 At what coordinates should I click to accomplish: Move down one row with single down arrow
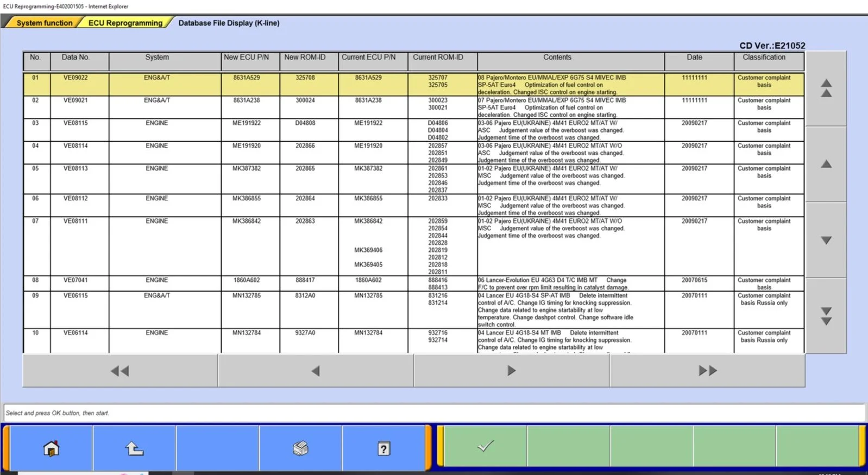[x=826, y=240]
